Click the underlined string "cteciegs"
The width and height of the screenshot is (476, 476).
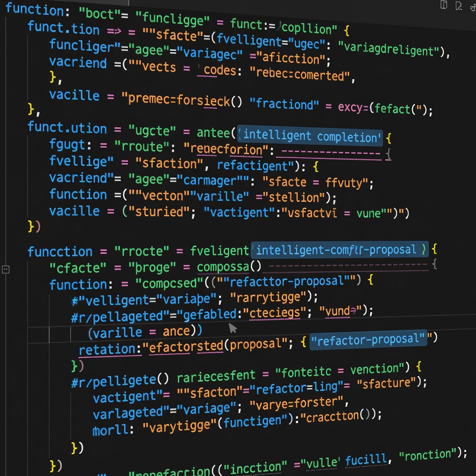276,313
